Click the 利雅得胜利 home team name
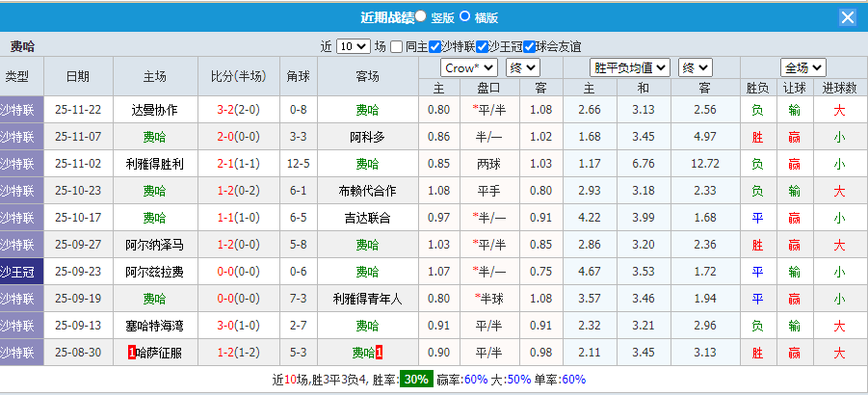868x395 pixels. (154, 164)
